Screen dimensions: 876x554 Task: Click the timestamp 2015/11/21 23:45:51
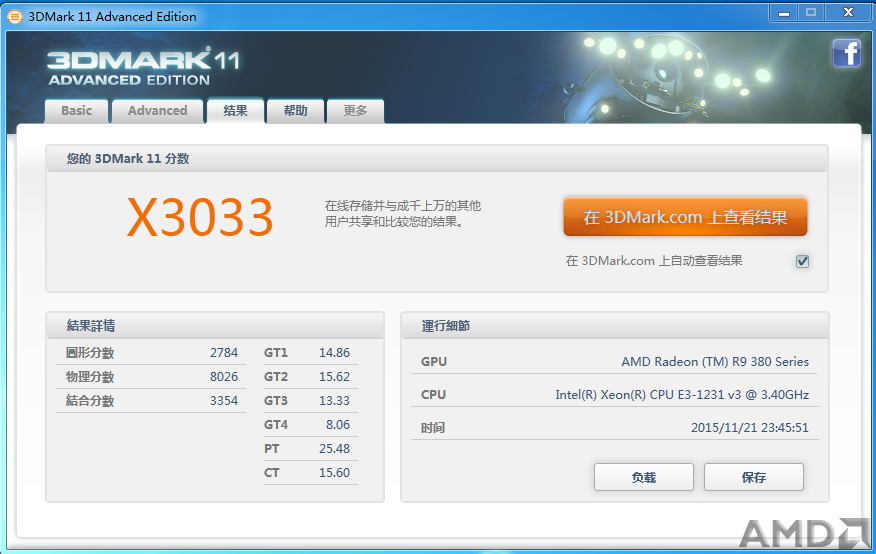click(x=750, y=428)
